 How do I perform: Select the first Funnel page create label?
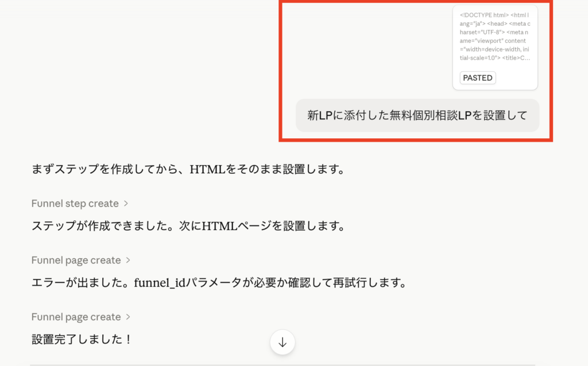[x=76, y=260]
